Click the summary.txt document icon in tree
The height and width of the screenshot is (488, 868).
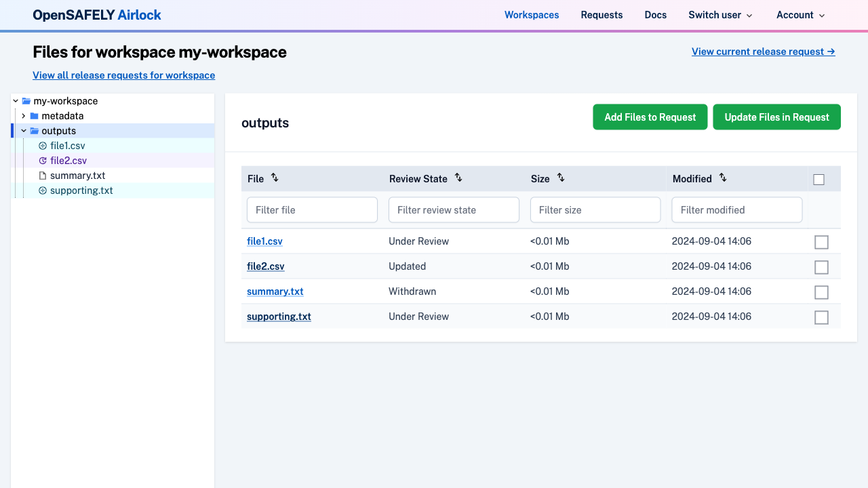coord(43,176)
